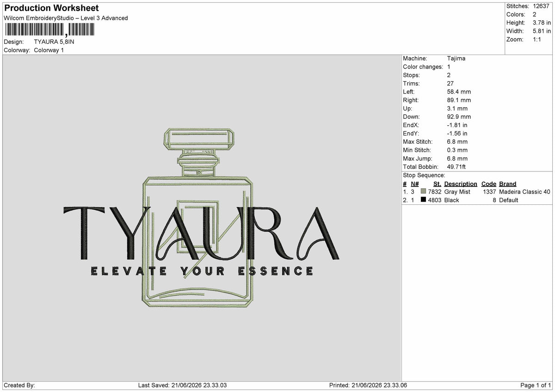Click the zoom value '1:1'
Screen dimensions: 555x392
coord(537,39)
